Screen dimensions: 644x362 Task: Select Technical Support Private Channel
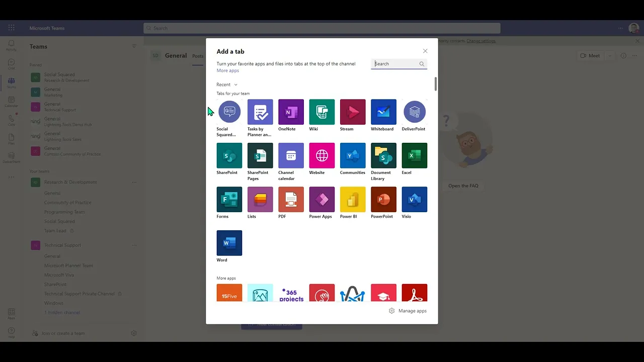[x=79, y=294]
